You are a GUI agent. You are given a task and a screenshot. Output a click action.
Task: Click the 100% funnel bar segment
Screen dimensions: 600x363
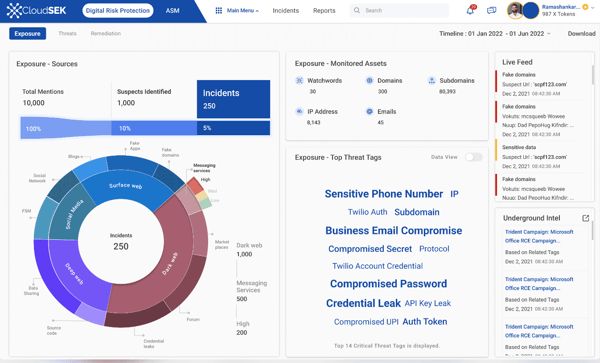66,128
